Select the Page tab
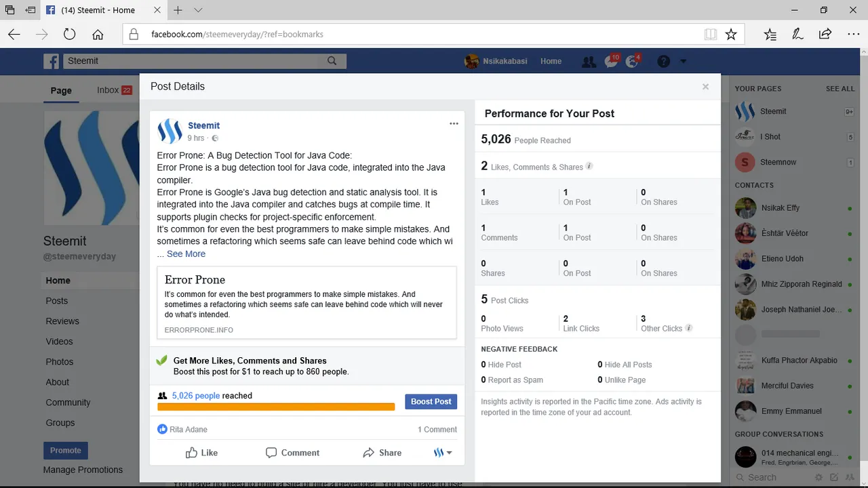This screenshot has height=488, width=868. [61, 90]
